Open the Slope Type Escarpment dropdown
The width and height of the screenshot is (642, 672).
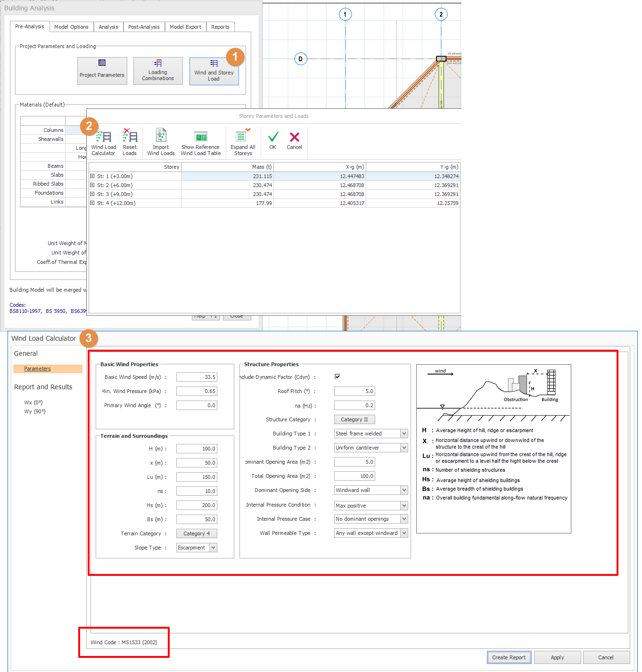(213, 548)
